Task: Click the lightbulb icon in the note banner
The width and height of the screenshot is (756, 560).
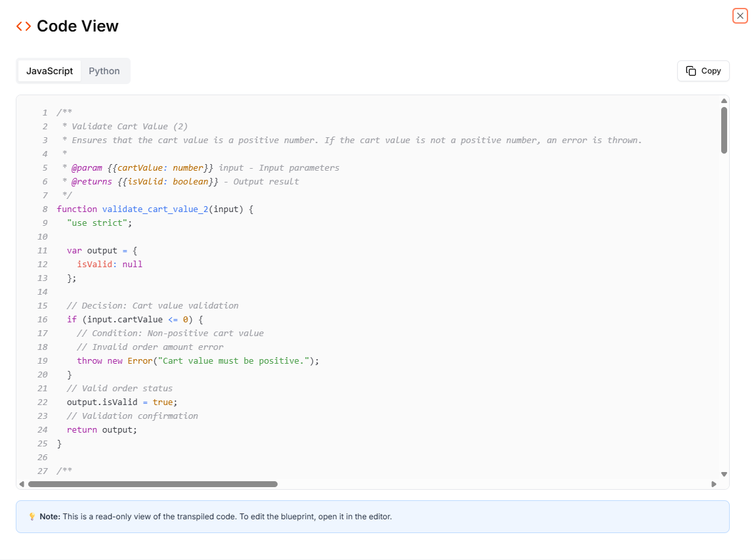Action: [32, 517]
